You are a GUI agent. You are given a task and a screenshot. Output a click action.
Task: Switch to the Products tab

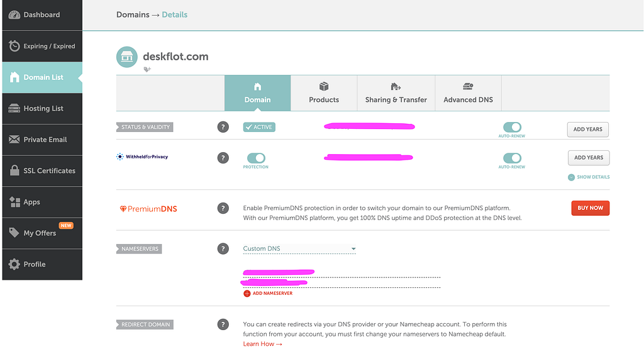point(324,93)
